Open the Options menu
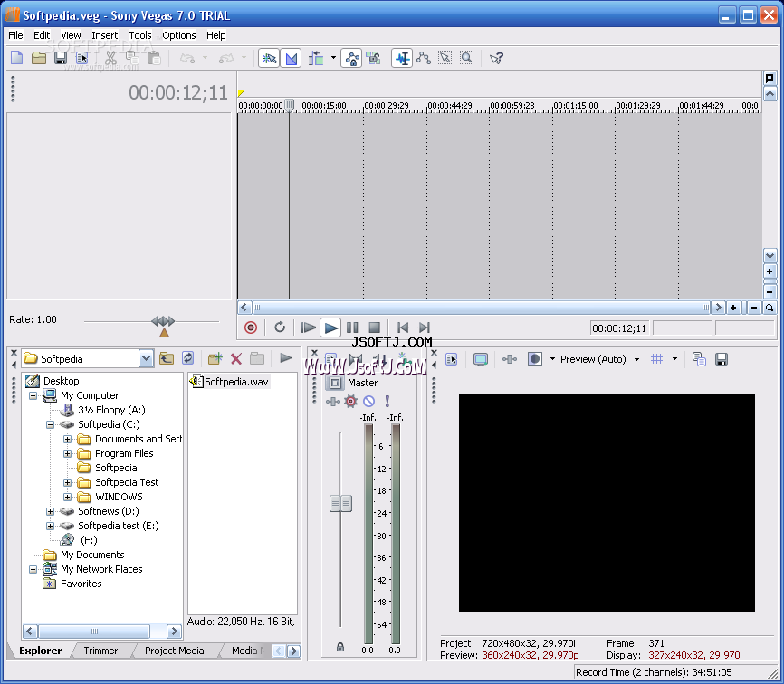The height and width of the screenshot is (684, 784). pyautogui.click(x=179, y=35)
